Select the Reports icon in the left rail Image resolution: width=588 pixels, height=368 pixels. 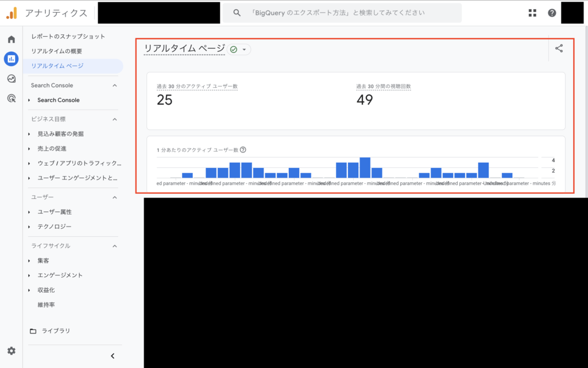pos(11,59)
